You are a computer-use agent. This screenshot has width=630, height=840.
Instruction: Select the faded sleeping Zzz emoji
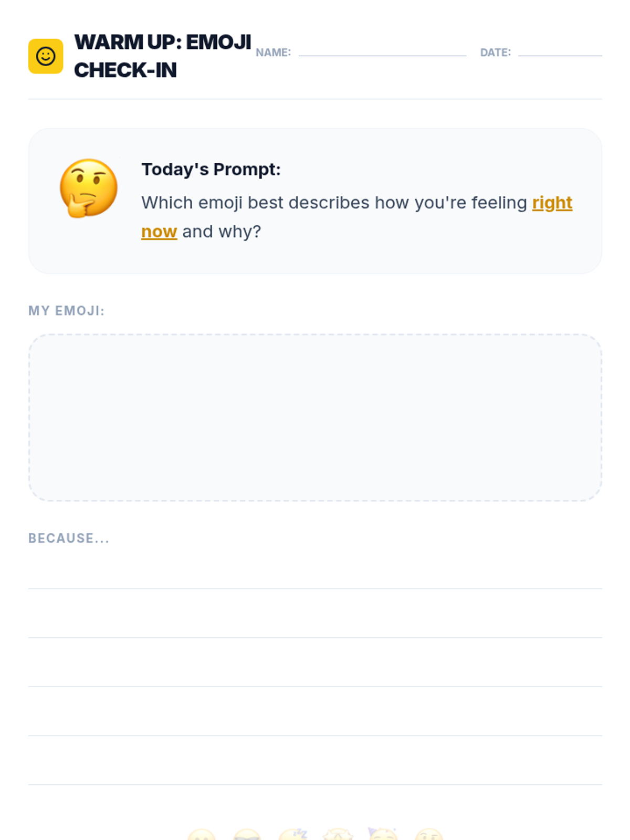[x=293, y=835]
